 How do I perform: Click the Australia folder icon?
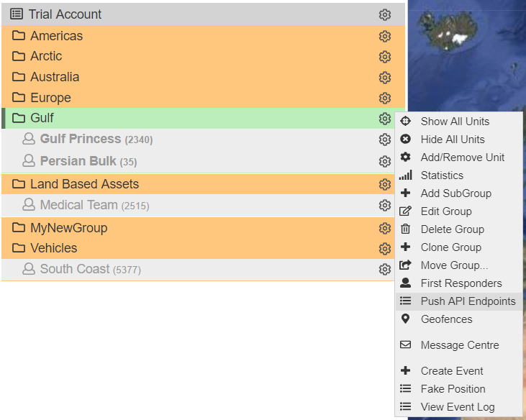click(x=19, y=77)
